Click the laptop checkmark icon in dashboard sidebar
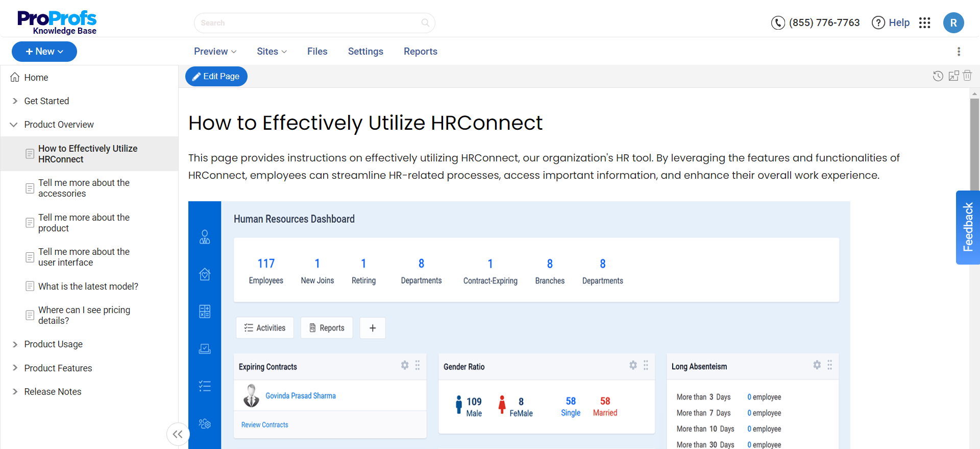Viewport: 980px width, 449px height. coord(205,349)
